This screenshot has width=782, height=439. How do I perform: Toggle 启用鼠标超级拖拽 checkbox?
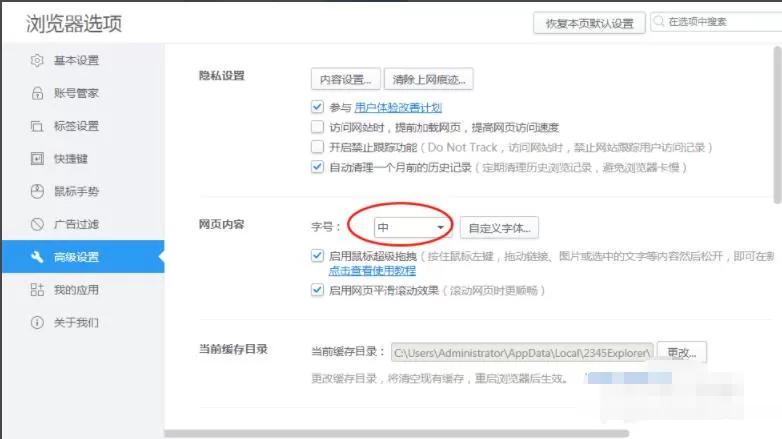click(x=317, y=256)
